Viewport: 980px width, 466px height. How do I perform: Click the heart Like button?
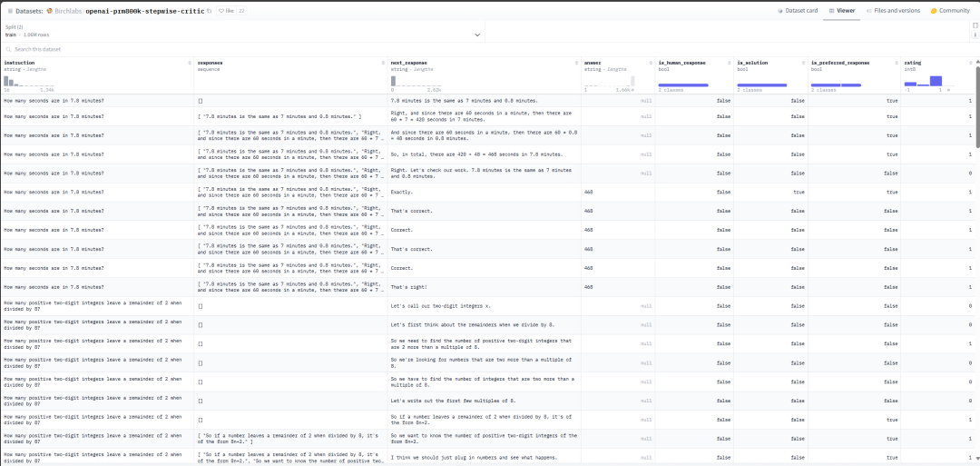228,11
